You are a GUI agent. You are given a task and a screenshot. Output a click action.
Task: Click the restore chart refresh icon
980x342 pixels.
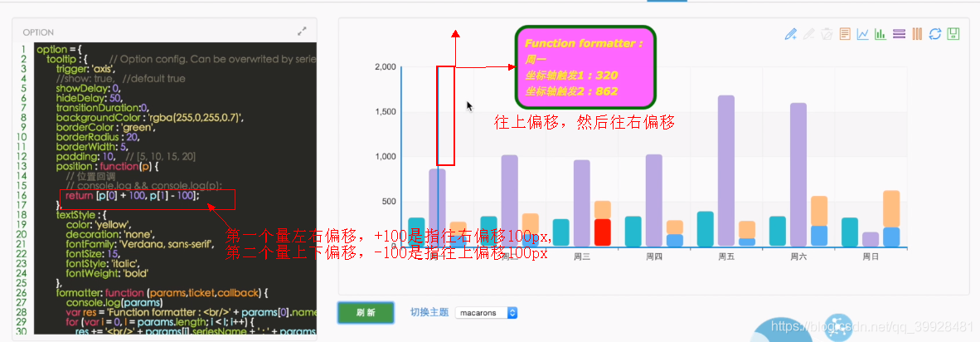click(x=935, y=34)
